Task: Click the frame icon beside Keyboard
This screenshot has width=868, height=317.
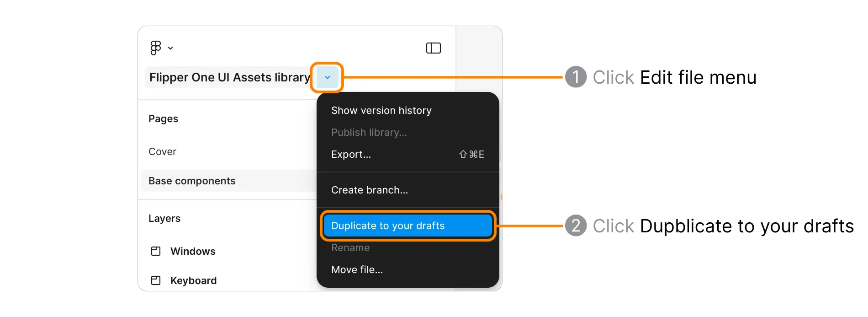Action: coord(156,280)
